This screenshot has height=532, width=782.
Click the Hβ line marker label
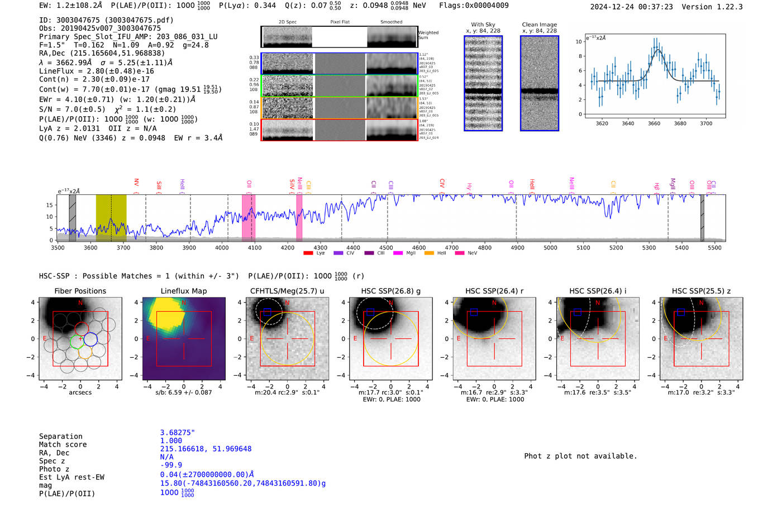(657, 186)
